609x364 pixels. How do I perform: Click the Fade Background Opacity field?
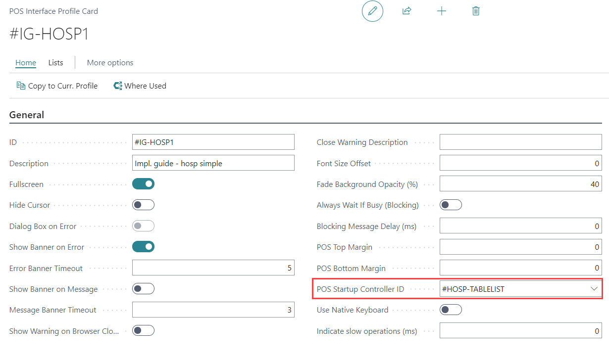click(x=520, y=184)
